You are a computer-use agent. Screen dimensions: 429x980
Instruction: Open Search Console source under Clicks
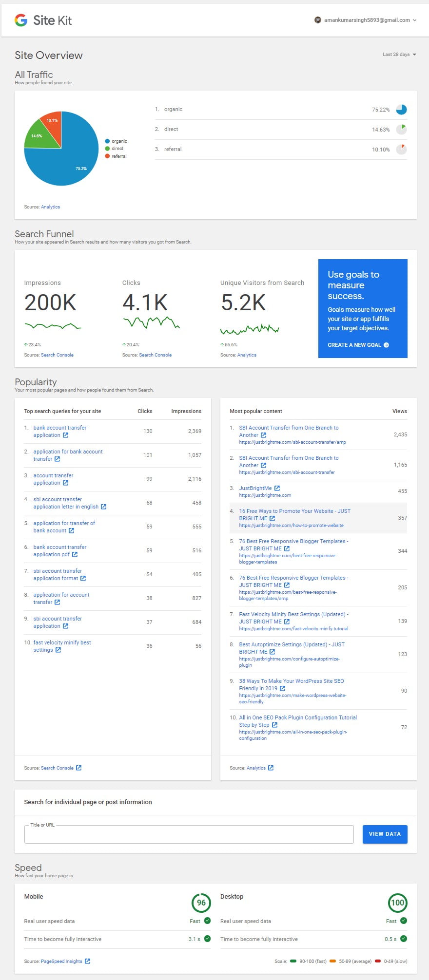tap(155, 355)
